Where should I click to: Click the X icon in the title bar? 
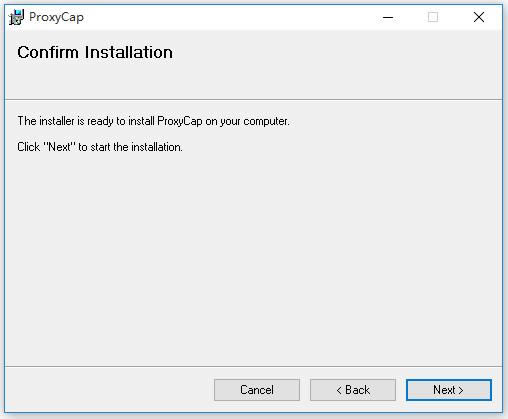(x=479, y=17)
